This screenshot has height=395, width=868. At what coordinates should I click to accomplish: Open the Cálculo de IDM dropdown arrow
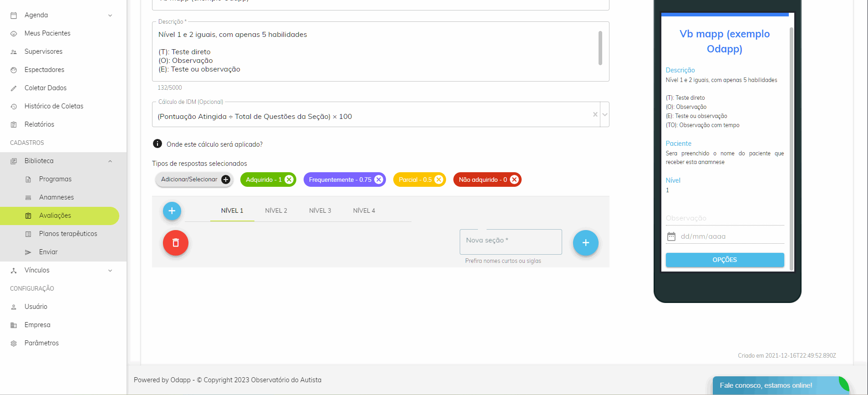coord(605,114)
